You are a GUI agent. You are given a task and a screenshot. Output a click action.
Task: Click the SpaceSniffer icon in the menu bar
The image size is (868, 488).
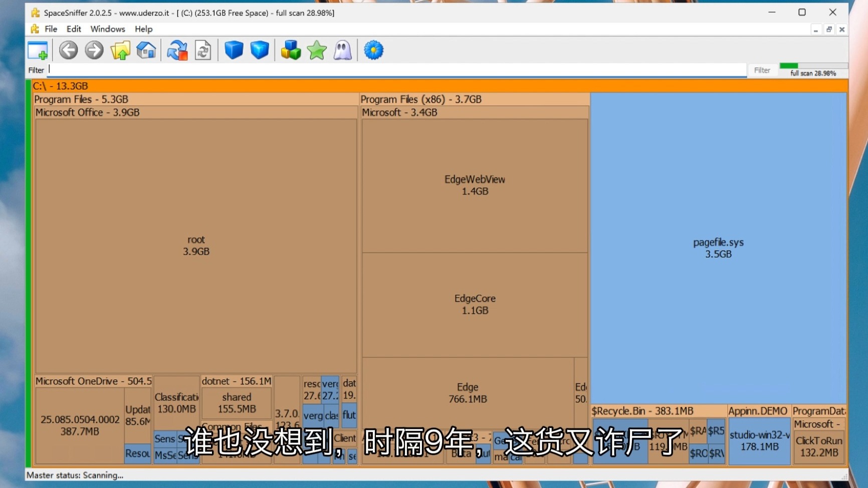pos(35,29)
